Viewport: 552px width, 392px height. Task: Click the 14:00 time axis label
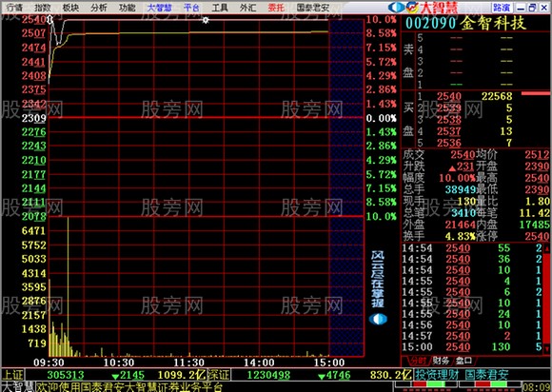(x=259, y=363)
